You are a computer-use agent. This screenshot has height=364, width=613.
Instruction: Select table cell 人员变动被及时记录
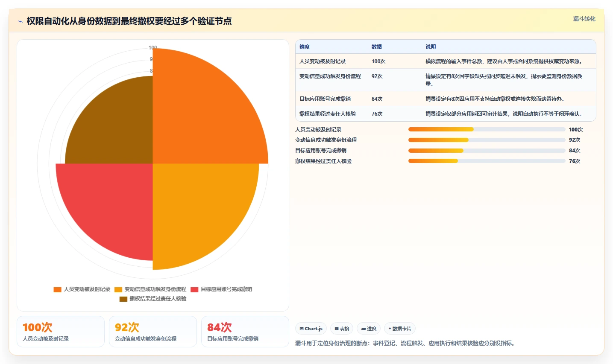[323, 61]
